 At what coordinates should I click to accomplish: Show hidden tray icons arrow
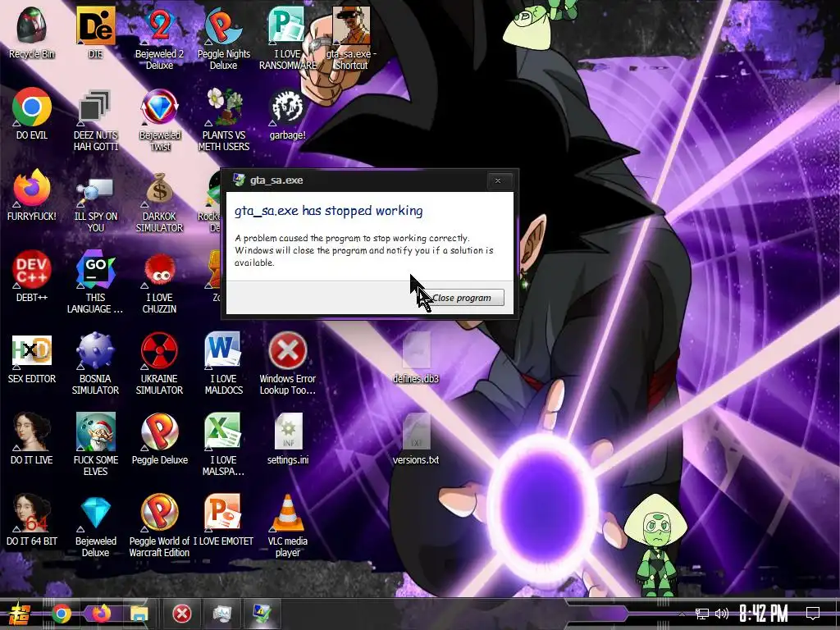coord(682,614)
